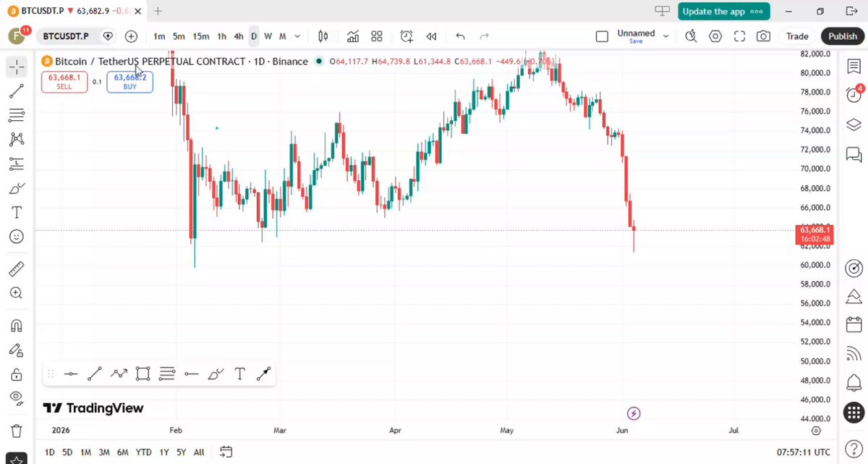Select the D daily timeframe
The width and height of the screenshot is (868, 464).
254,36
